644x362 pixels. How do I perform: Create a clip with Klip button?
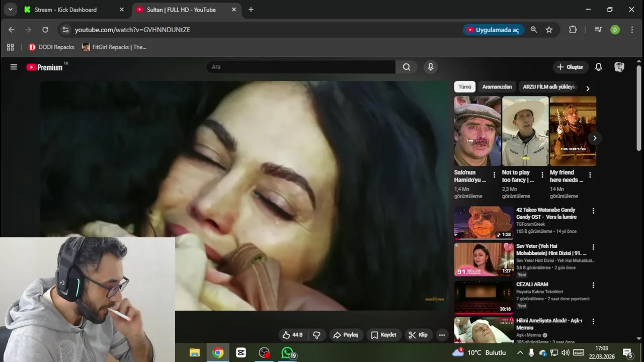coord(418,335)
